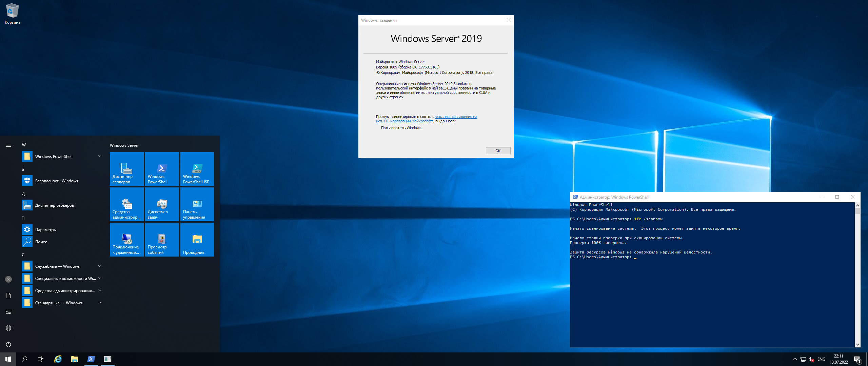Open Pictures icon in Start sidebar
Viewport: 868px width, 366px height.
tap(8, 312)
